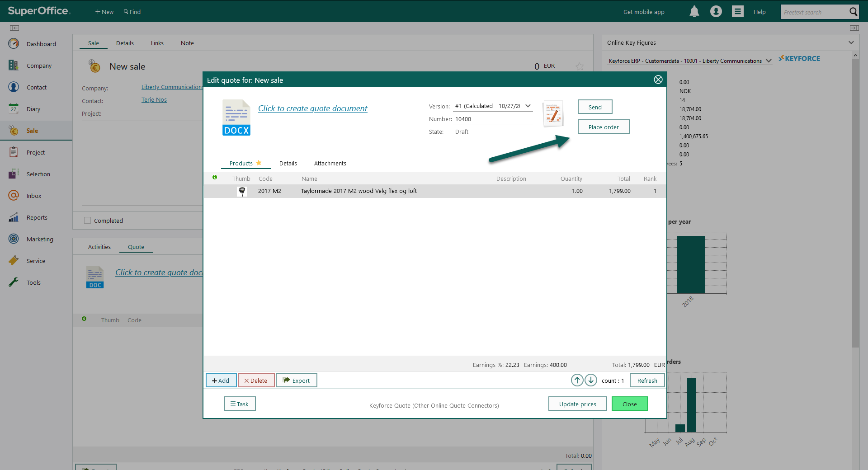Open the Task menu button

(240, 404)
